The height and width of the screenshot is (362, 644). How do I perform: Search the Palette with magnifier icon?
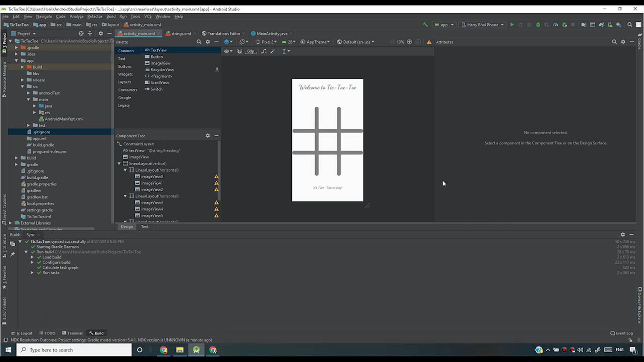[199, 42]
